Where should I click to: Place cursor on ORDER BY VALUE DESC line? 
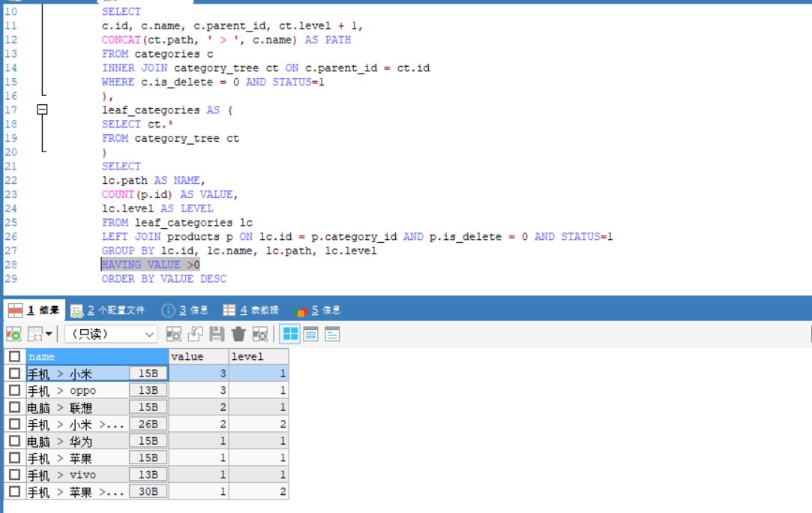(x=163, y=279)
